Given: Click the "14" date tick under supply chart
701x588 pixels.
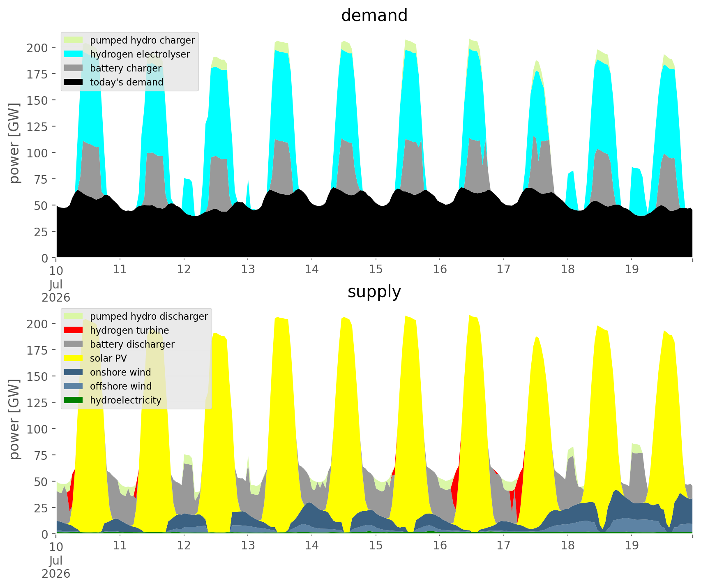Looking at the screenshot, I should [312, 546].
